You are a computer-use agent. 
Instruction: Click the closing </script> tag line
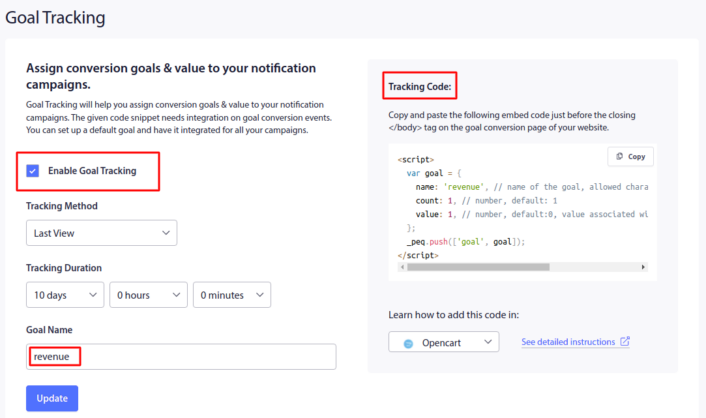(418, 255)
